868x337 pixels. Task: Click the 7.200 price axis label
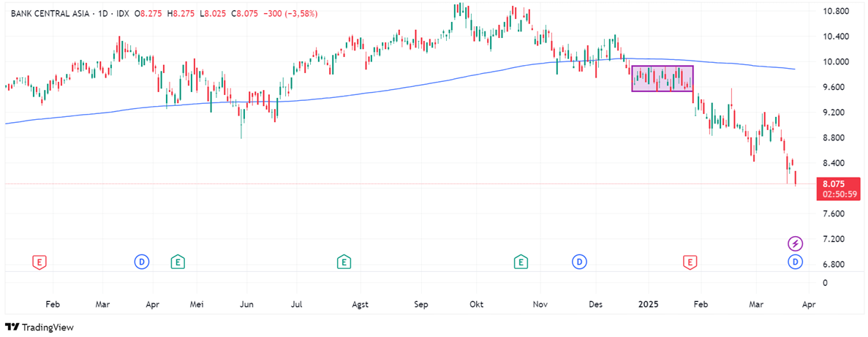click(x=835, y=239)
